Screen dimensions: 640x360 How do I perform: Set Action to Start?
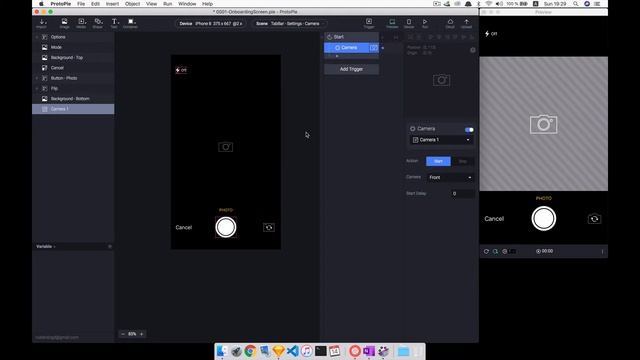click(x=438, y=161)
